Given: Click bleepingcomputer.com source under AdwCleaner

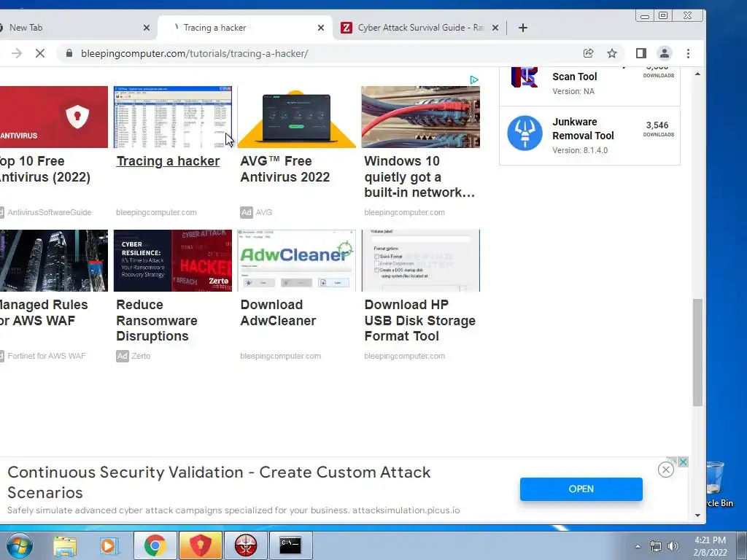Looking at the screenshot, I should point(280,356).
